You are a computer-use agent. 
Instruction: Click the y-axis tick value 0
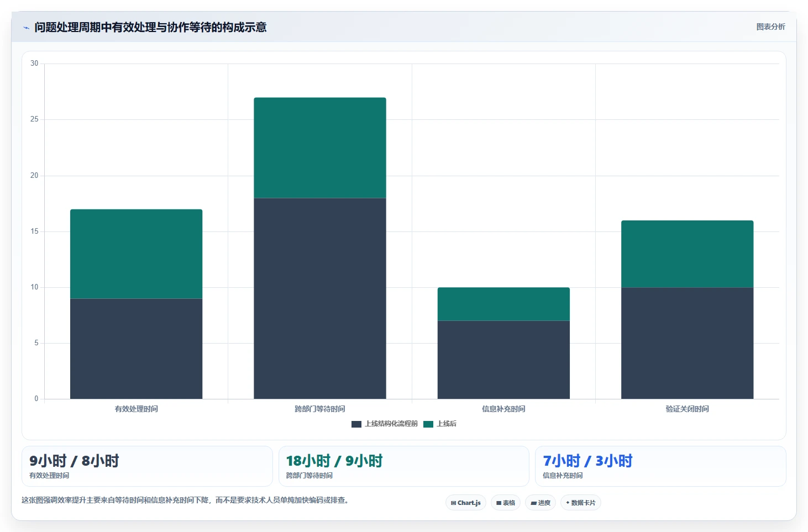point(36,399)
